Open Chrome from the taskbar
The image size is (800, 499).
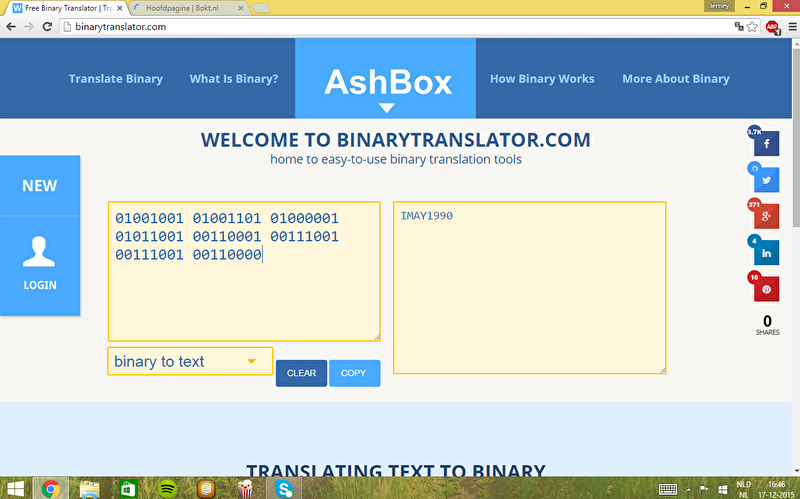pos(51,489)
